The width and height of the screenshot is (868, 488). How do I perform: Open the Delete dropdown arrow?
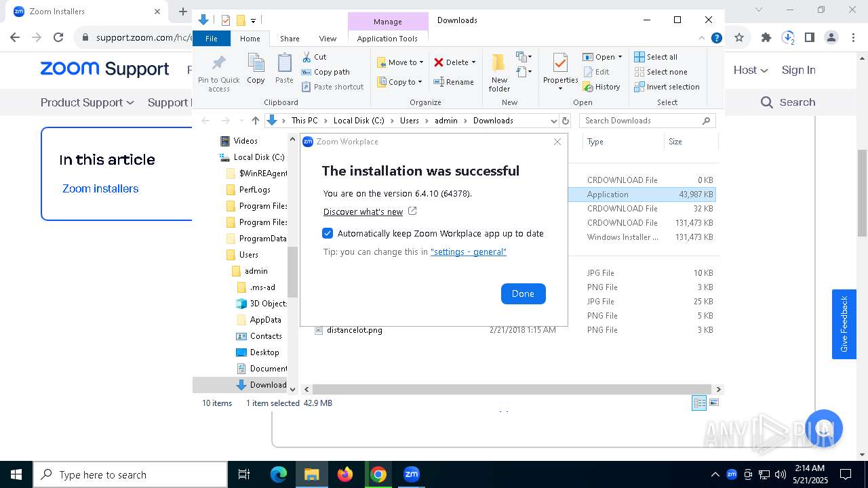tap(473, 62)
